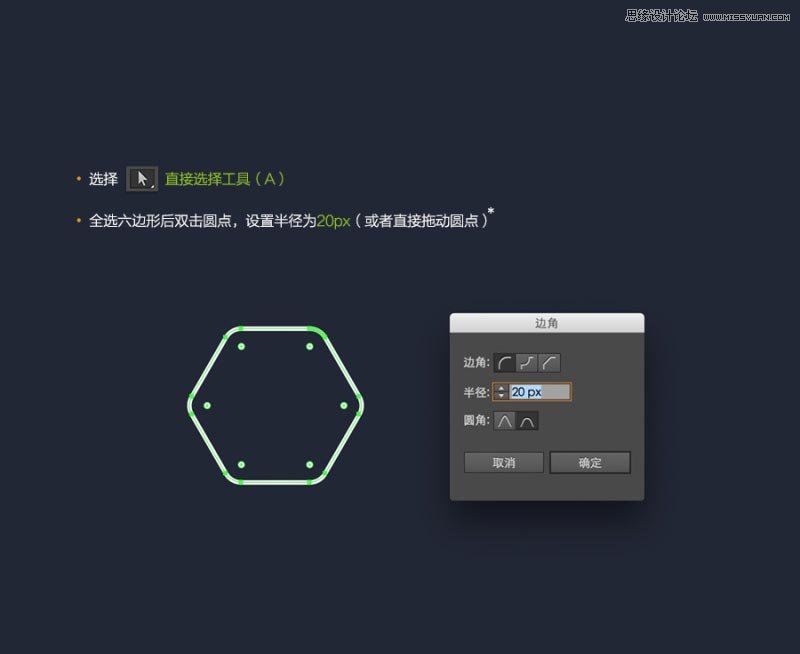Click the rightmost corner widget of hexagon
The height and width of the screenshot is (654, 800).
[344, 406]
